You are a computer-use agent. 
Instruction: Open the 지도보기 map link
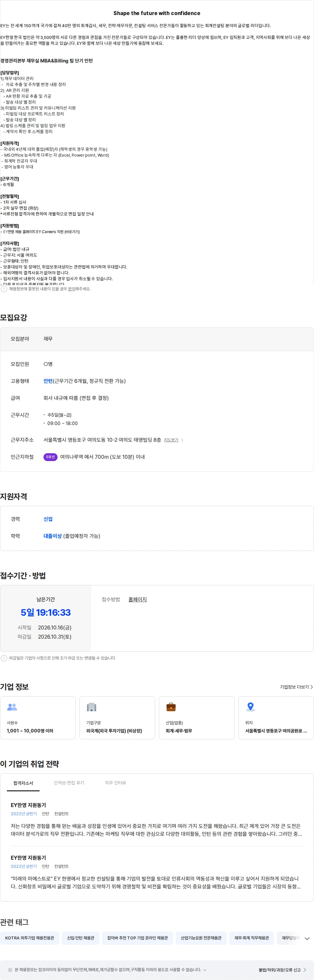171,440
